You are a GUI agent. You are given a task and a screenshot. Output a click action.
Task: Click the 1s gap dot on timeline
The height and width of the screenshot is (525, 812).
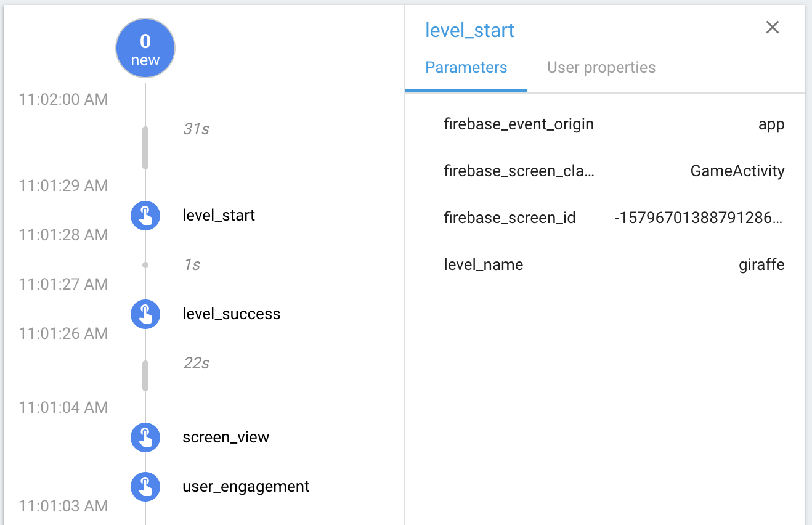point(145,265)
